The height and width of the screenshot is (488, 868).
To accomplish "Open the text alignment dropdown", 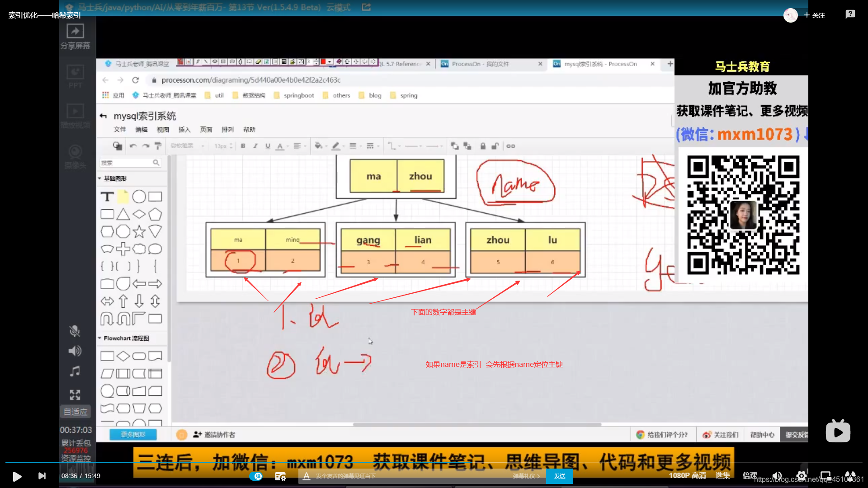I will tap(299, 146).
